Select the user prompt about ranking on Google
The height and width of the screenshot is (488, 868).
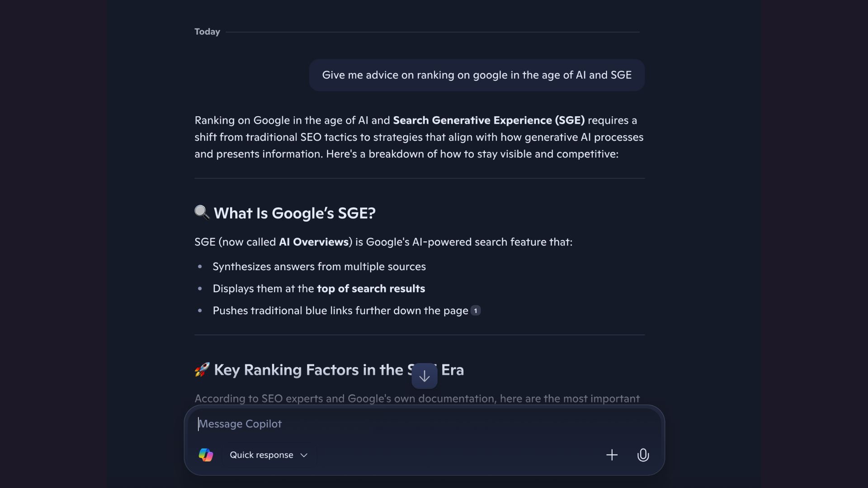coord(476,75)
